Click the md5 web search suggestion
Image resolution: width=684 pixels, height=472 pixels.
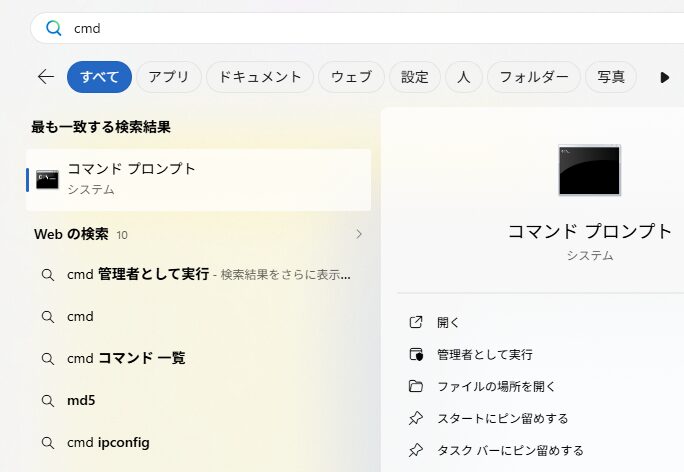(81, 400)
